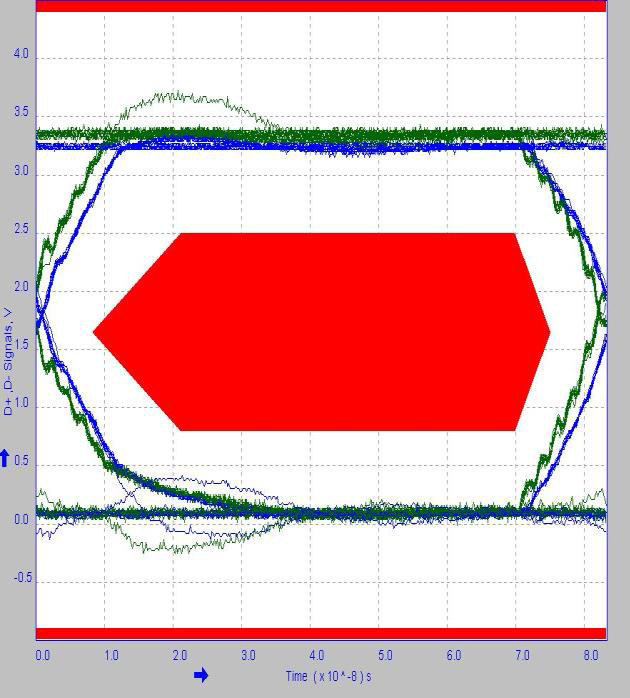Click the 4.0 tick label on Y axis
Screen dimensions: 630x698
pyautogui.click(x=20, y=55)
